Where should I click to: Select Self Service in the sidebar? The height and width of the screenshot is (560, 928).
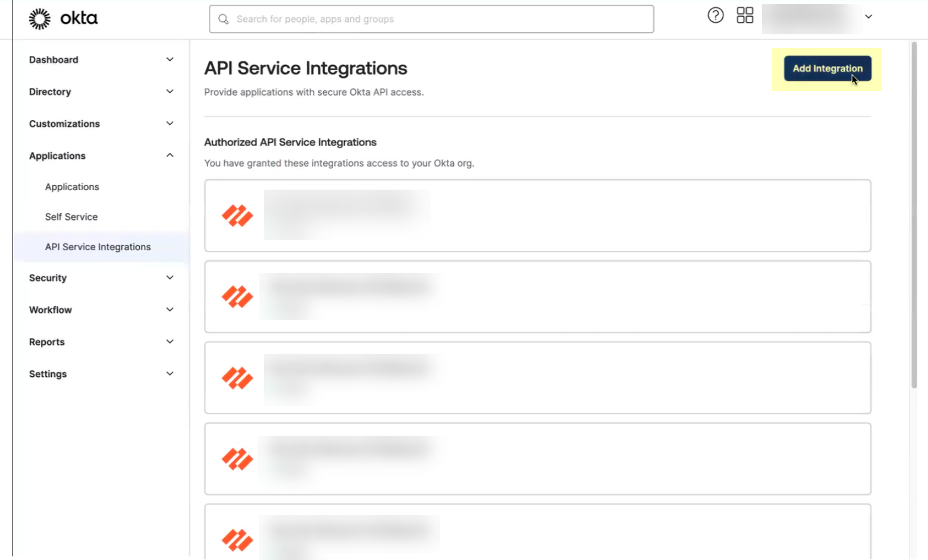click(71, 216)
